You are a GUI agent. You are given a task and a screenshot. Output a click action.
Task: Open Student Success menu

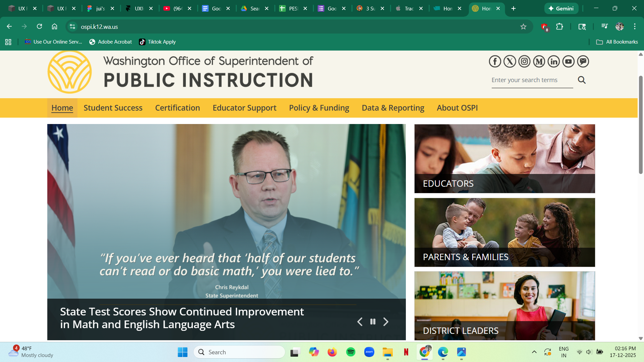click(113, 108)
